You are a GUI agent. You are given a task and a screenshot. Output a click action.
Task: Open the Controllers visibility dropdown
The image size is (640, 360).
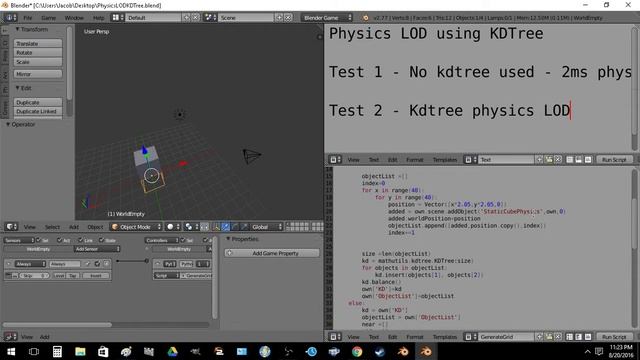(162, 240)
